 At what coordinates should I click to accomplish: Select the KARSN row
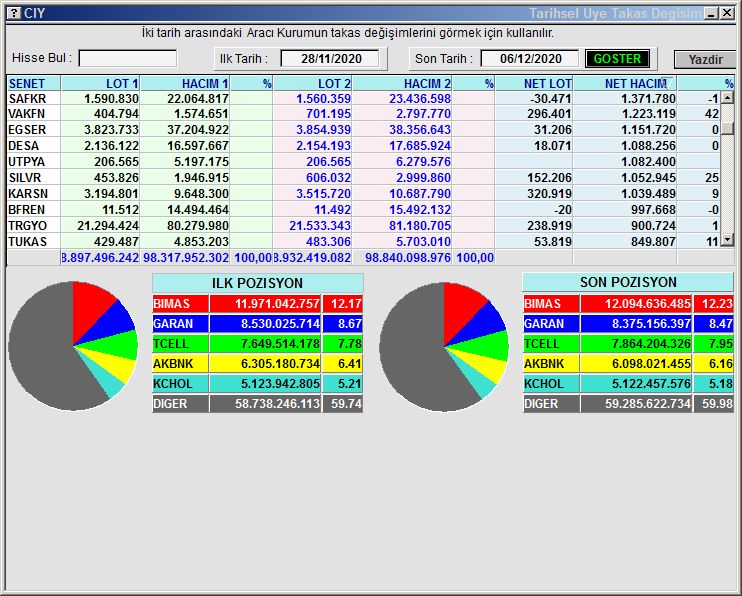click(x=363, y=193)
